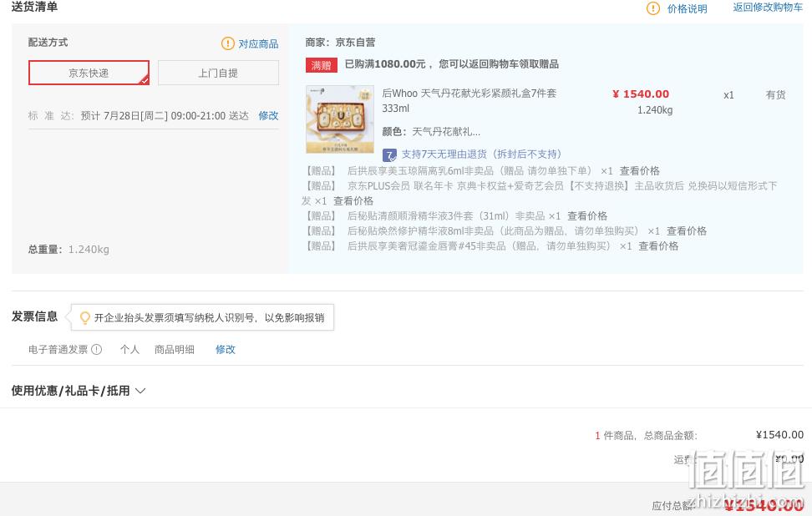Click the 已购满1080.00元 promotion message
Screen dimensions: 812x516
click(452, 64)
